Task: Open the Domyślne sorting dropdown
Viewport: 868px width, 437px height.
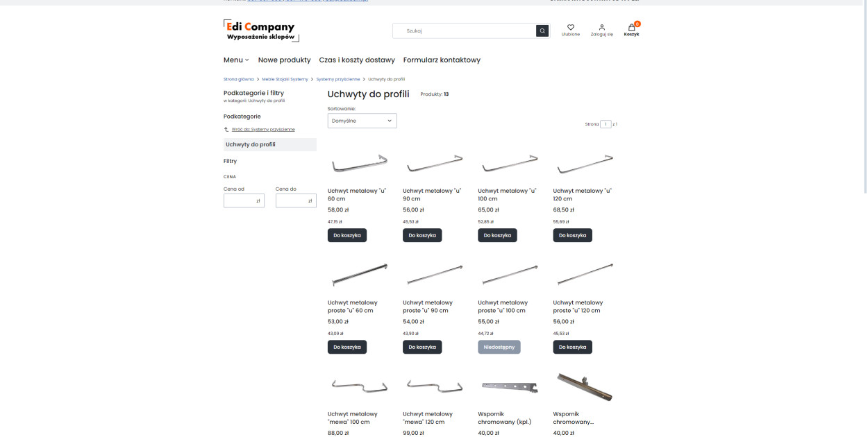Action: 362,121
